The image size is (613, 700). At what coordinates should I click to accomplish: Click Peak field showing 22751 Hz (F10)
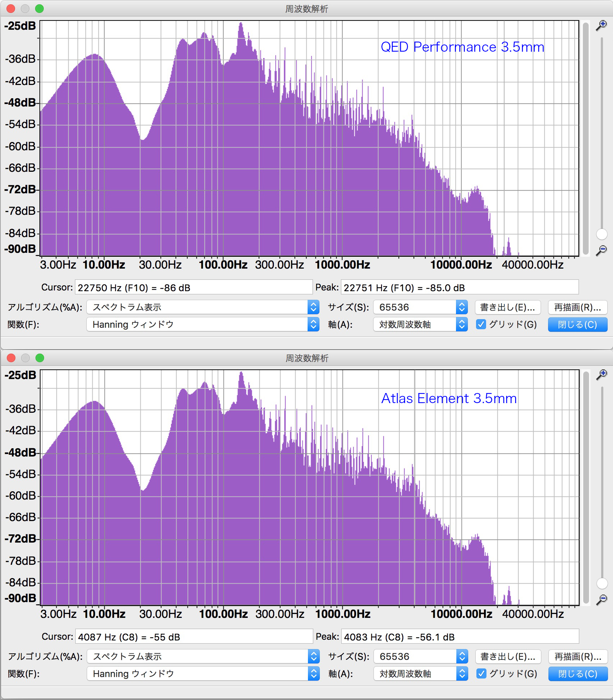coord(460,288)
